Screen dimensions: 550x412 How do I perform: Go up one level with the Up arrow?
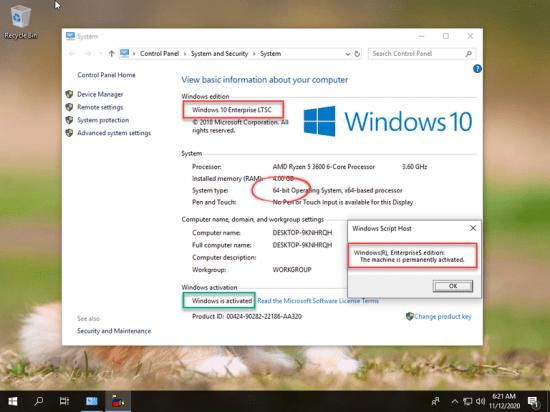[112, 54]
